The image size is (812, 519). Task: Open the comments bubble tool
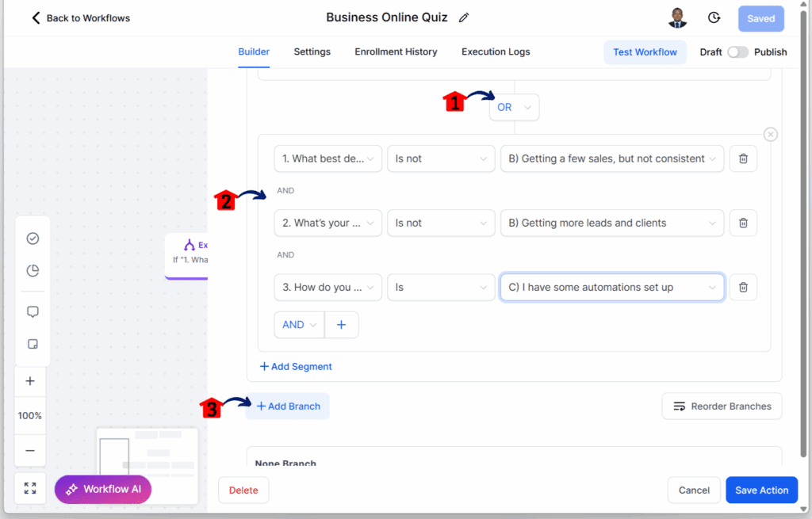33,312
